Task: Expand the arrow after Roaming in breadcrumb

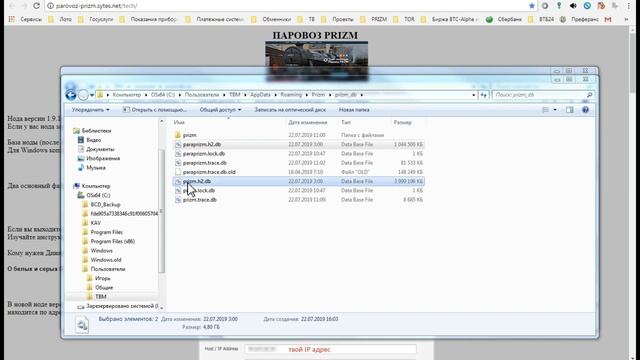Action: coord(307,95)
